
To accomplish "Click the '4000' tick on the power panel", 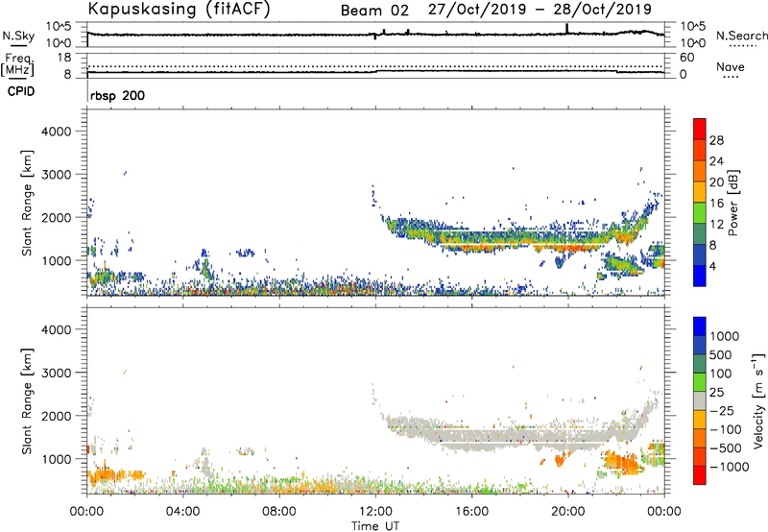I will pyautogui.click(x=56, y=132).
